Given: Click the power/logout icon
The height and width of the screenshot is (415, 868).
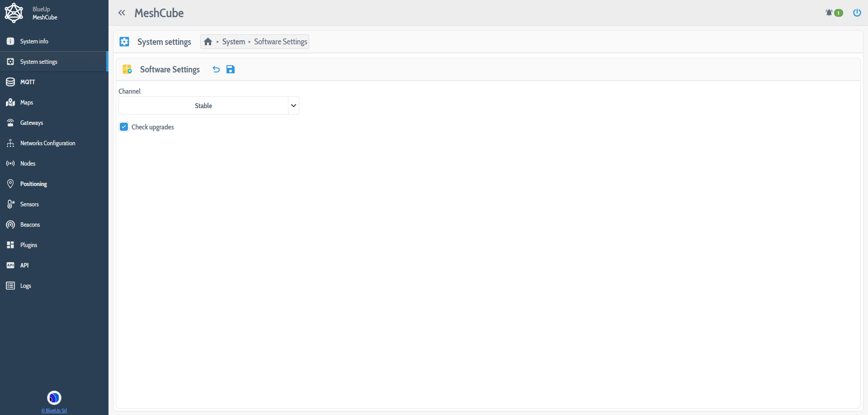Looking at the screenshot, I should click(857, 13).
